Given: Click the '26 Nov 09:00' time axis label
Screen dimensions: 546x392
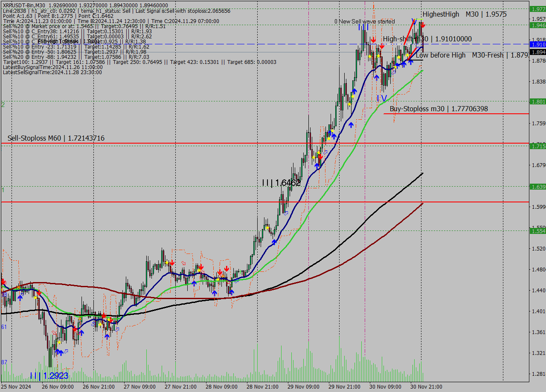Looking at the screenshot, I should (x=58, y=387).
